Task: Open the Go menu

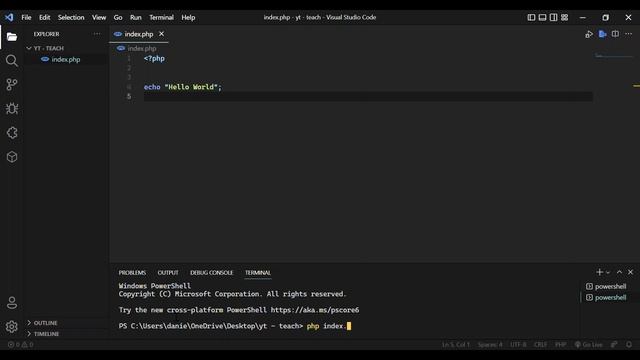Action: pos(118,18)
